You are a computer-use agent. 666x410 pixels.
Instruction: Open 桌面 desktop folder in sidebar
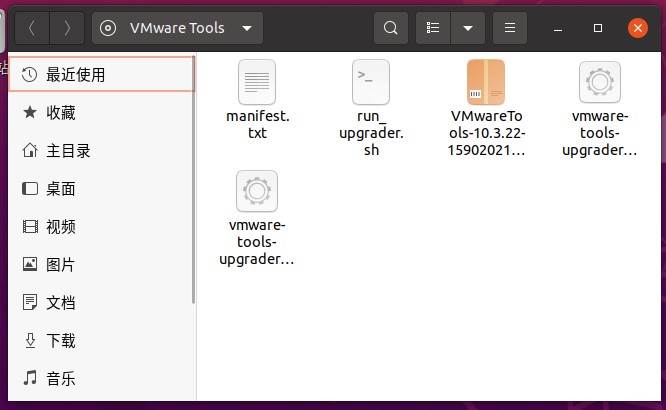point(60,189)
